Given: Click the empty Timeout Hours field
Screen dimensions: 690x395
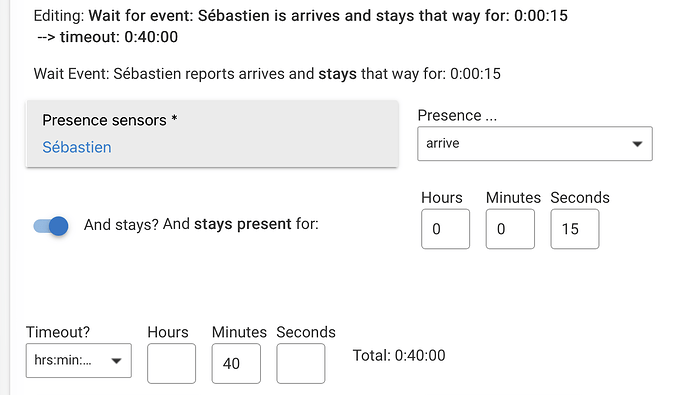Looking at the screenshot, I should [x=172, y=363].
